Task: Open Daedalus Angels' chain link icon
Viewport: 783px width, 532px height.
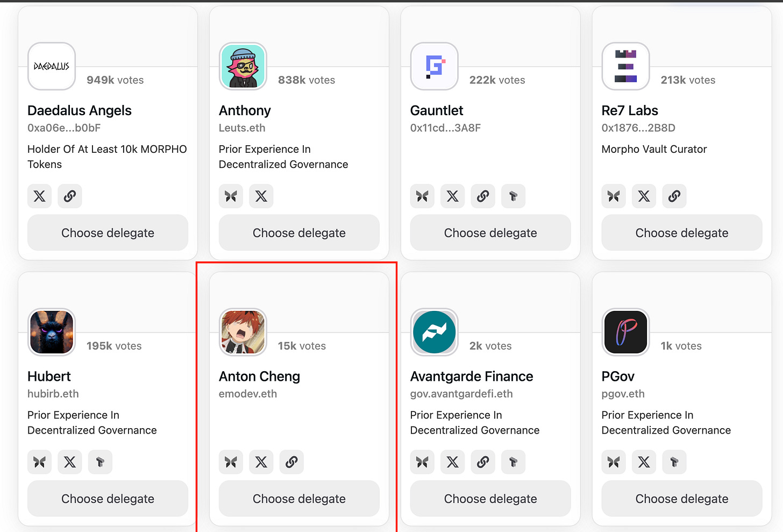Action: pyautogui.click(x=70, y=196)
